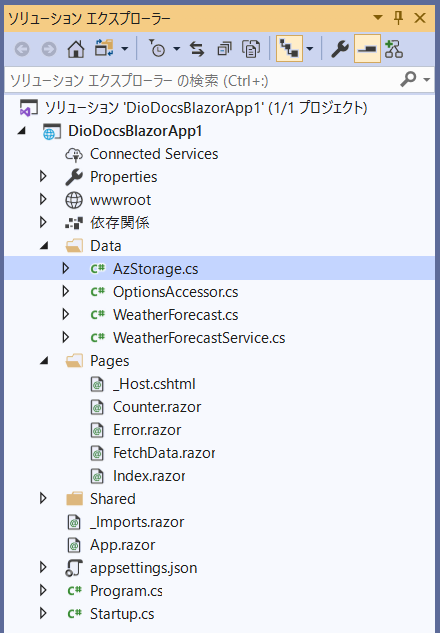Click the Switch Views solutions and folders icon
Screen dimensions: 440x633
tap(104, 49)
